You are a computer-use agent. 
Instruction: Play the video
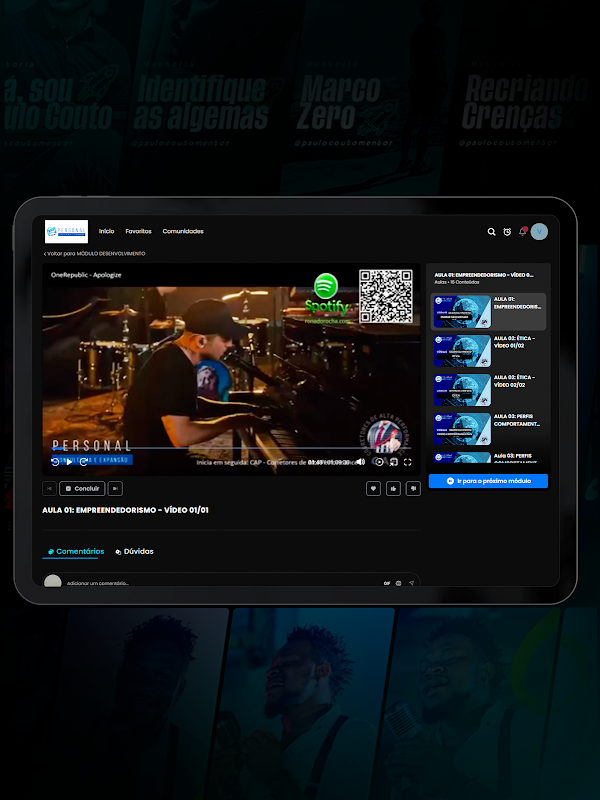(69, 462)
